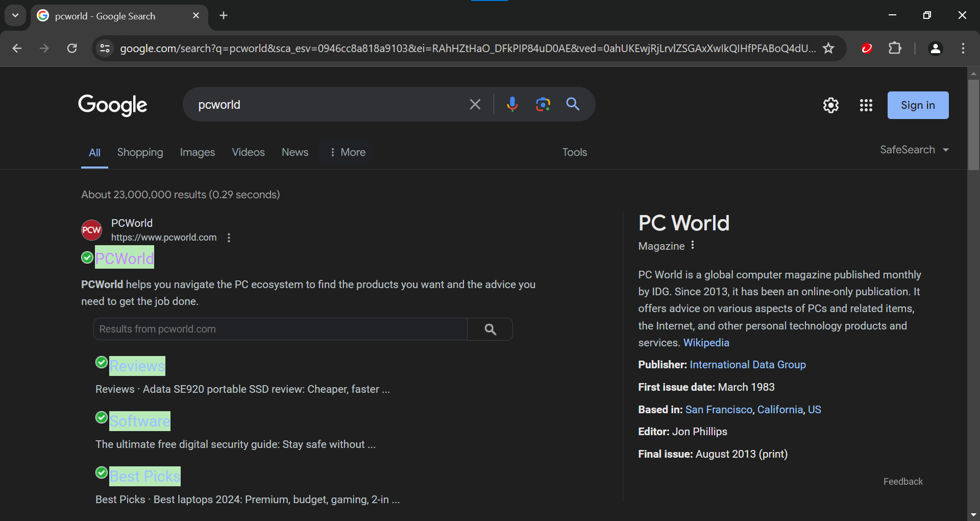Open International Data Group publisher link

click(x=747, y=365)
